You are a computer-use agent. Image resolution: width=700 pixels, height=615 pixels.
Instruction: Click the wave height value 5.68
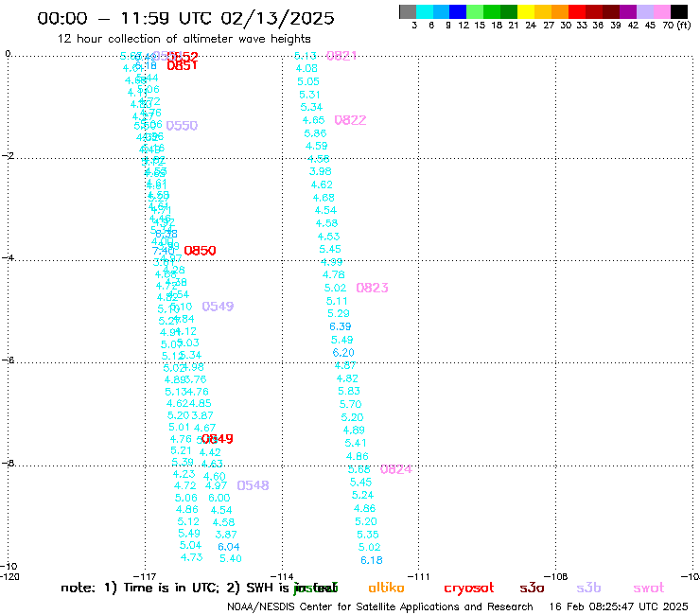click(359, 469)
